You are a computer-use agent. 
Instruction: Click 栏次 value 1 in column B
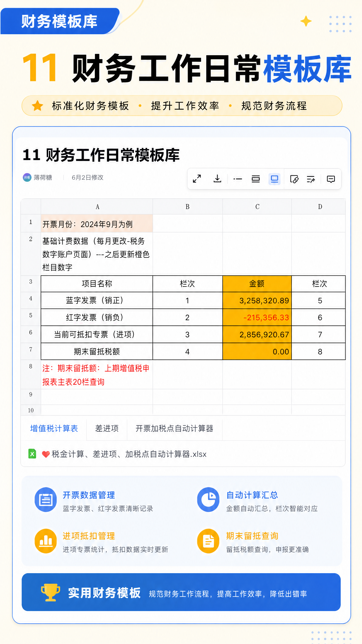pyautogui.click(x=187, y=301)
